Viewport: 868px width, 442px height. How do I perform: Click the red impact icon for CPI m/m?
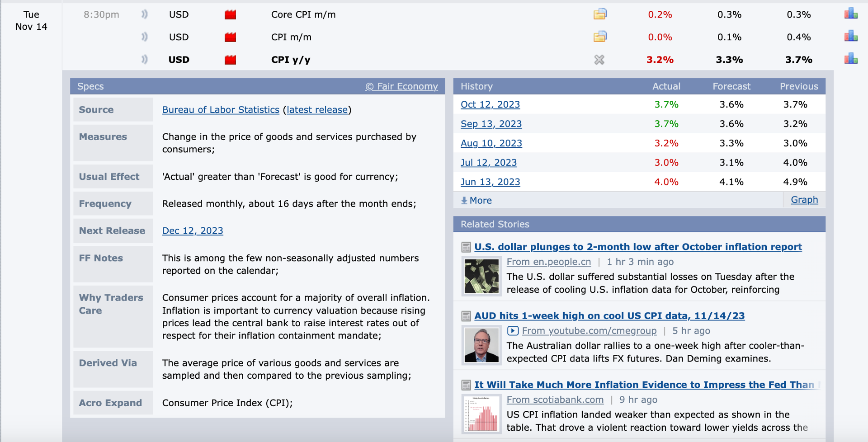[230, 37]
